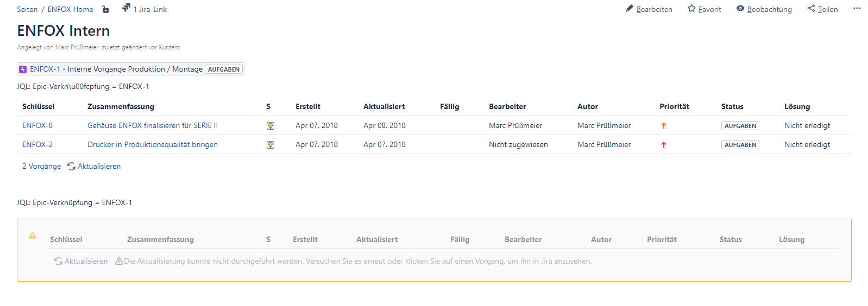Sort first table by Erstellt column
Image resolution: width=868 pixels, height=306 pixels.
click(308, 106)
